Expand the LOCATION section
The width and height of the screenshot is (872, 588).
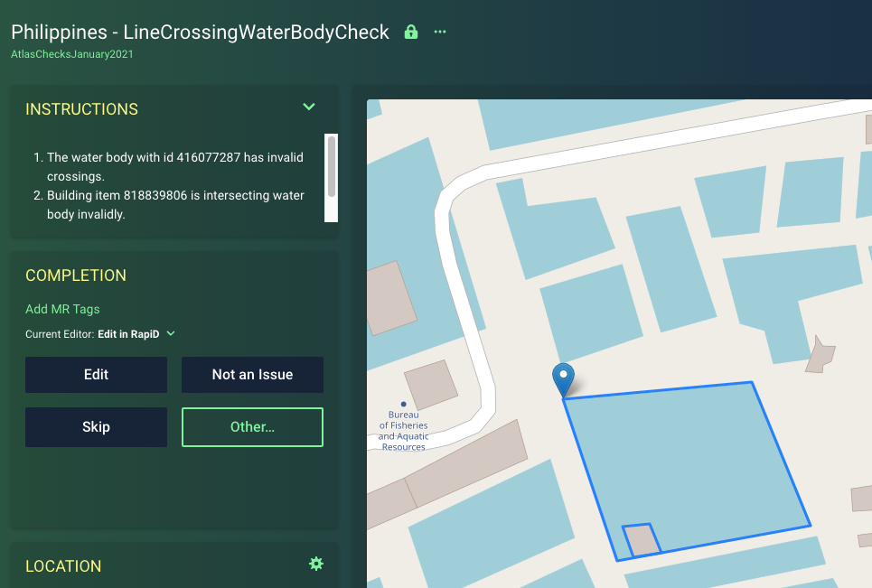63,566
